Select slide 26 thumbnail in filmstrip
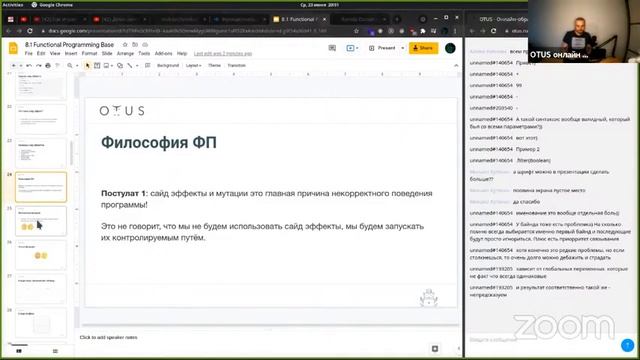The image size is (640, 360). coord(41,255)
